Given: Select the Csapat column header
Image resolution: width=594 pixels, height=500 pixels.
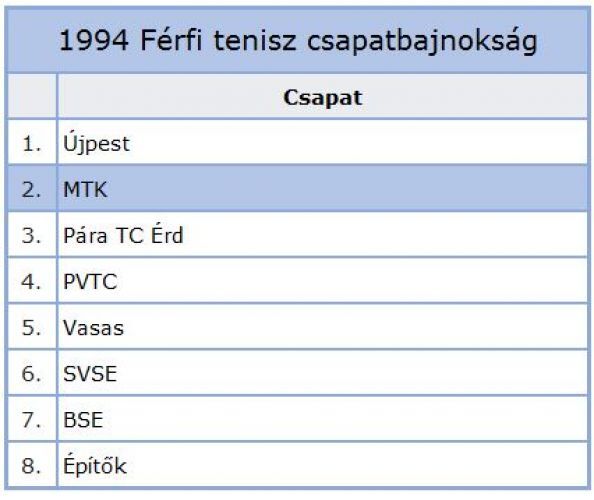Looking at the screenshot, I should click(323, 97).
